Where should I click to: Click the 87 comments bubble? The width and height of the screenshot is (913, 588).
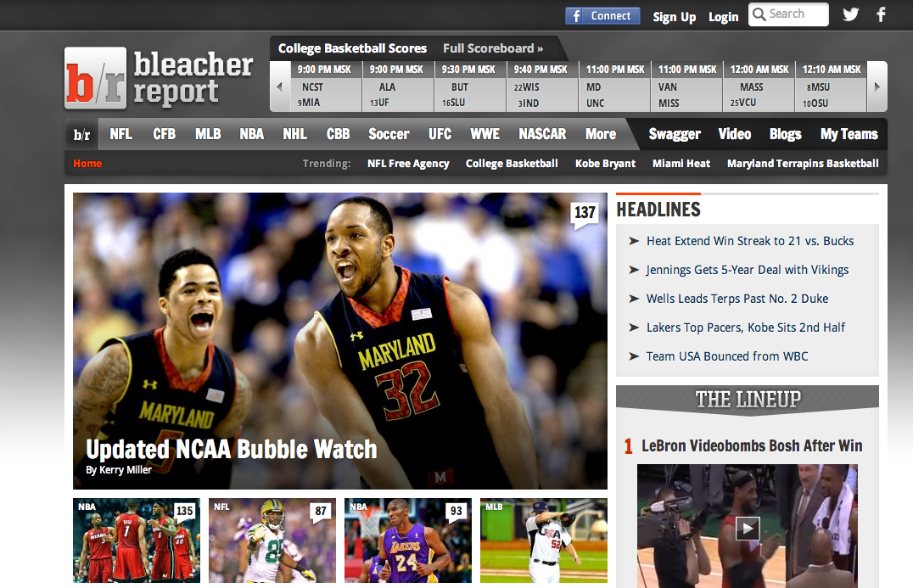coord(320,512)
